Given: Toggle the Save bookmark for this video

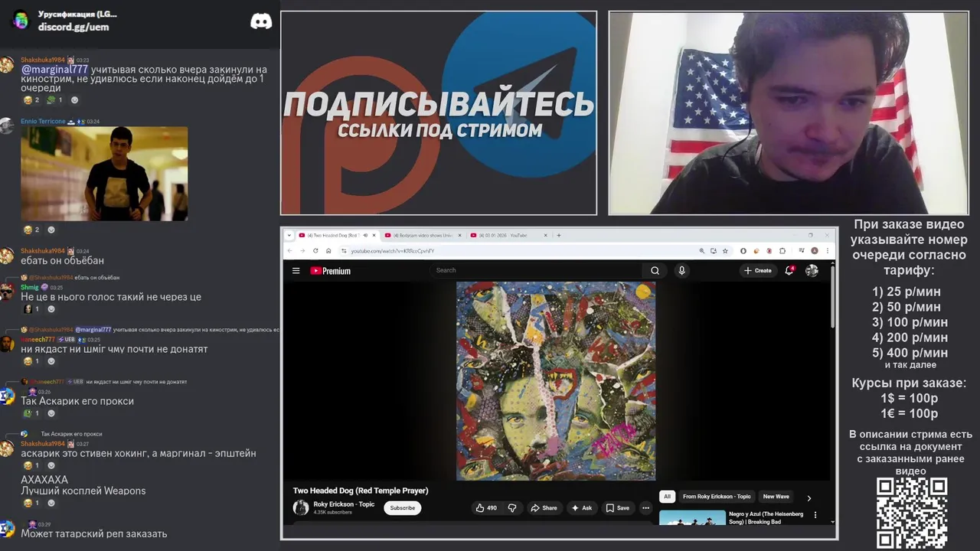Looking at the screenshot, I should pyautogui.click(x=617, y=507).
